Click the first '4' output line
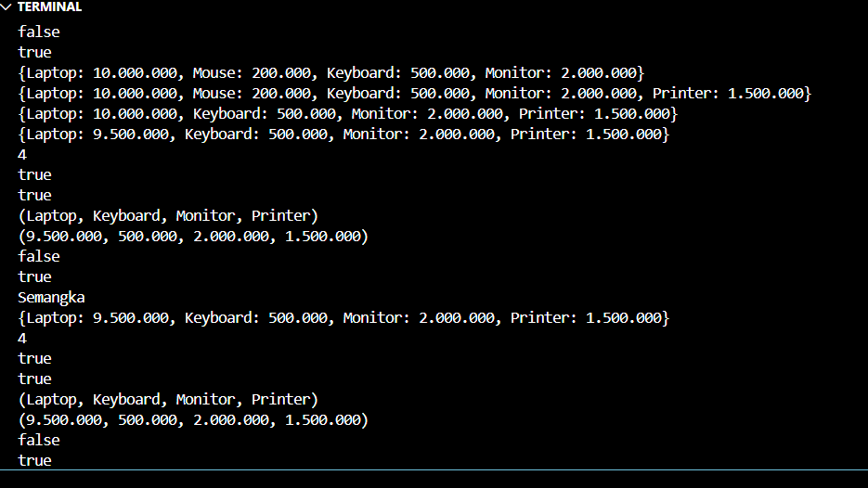This screenshot has width=868, height=488. coord(22,154)
